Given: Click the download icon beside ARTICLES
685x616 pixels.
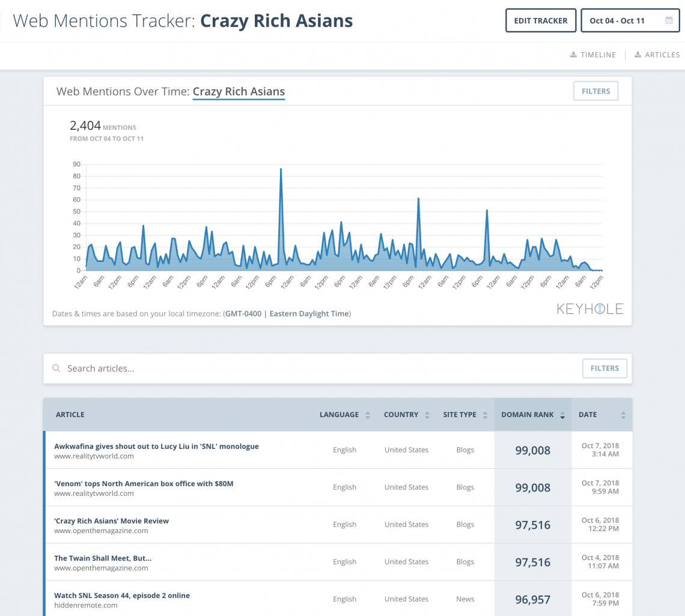Looking at the screenshot, I should [638, 55].
